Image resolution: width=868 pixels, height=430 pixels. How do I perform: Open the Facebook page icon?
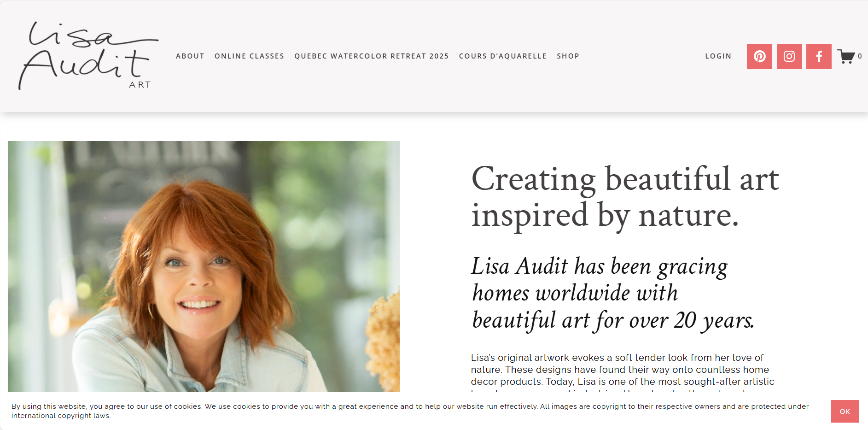[818, 56]
